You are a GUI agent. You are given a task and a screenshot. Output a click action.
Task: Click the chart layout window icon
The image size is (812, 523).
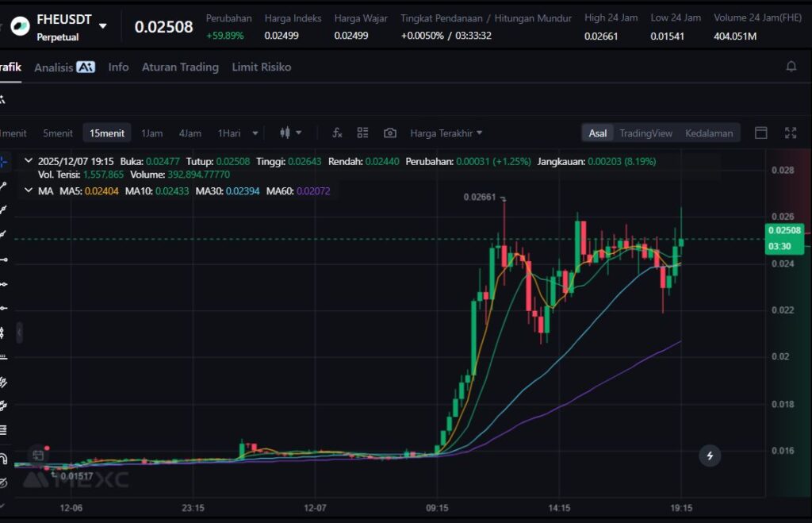click(760, 133)
